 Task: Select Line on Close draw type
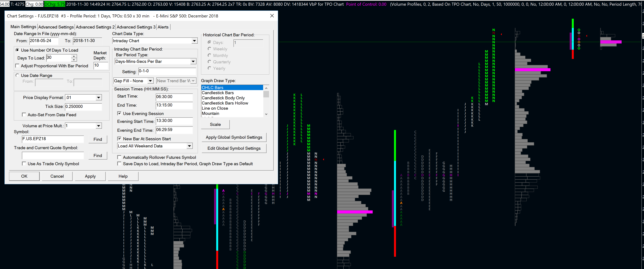click(232, 108)
